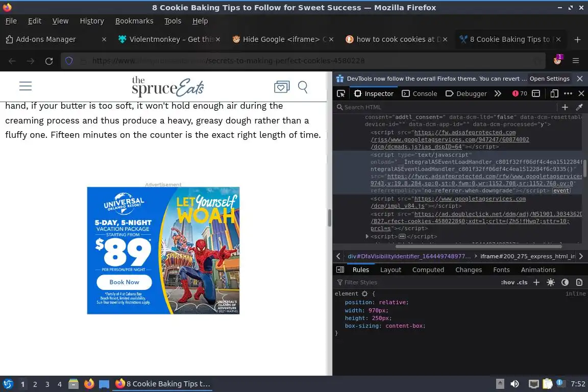588x392 pixels.
Task: Switch to the Layout tab
Action: tap(390, 269)
